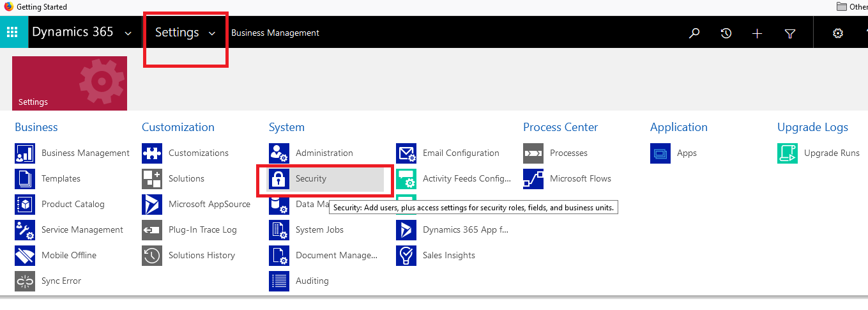The height and width of the screenshot is (310, 868).
Task: Open Security link
Action: point(311,179)
